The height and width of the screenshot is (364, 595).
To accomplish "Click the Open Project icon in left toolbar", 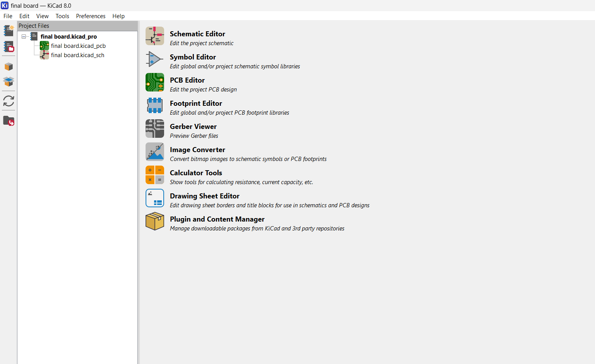I will 8,47.
